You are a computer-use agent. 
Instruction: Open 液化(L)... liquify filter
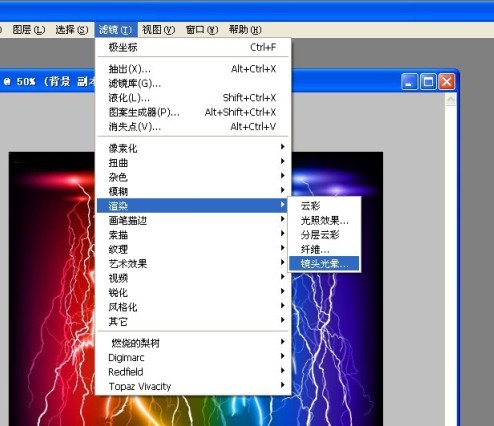click(x=193, y=98)
